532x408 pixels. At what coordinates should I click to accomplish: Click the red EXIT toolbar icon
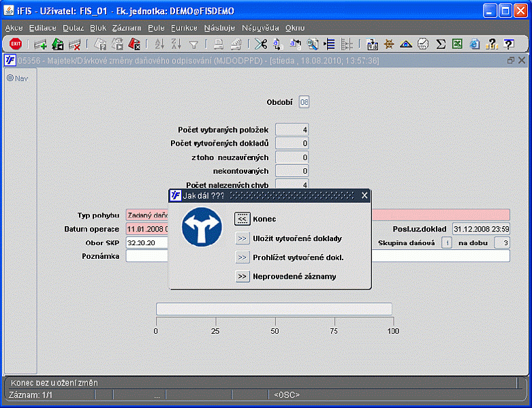click(x=15, y=44)
